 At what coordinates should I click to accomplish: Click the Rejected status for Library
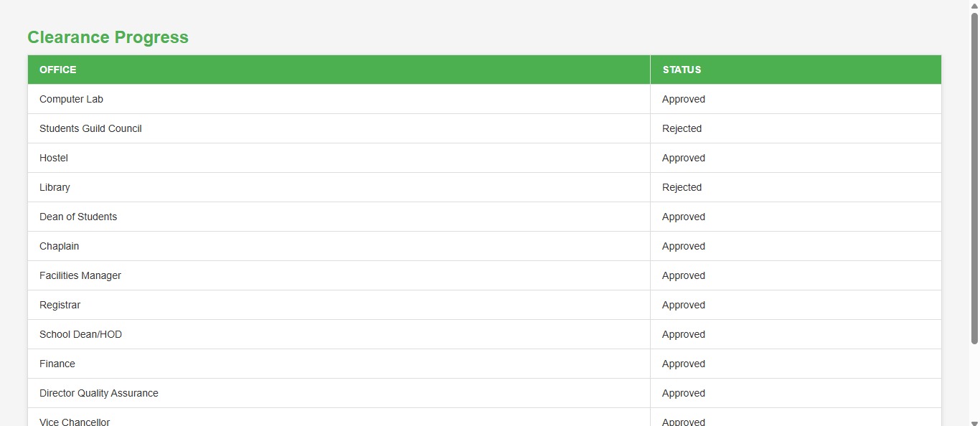[682, 187]
